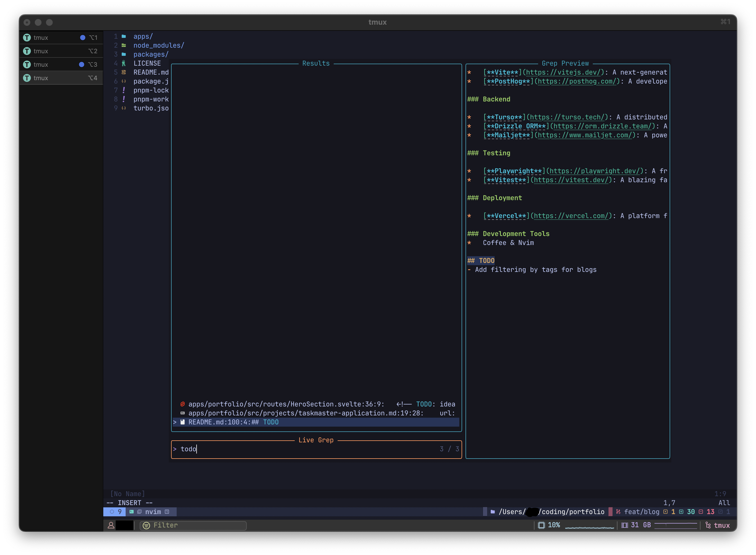Image resolution: width=756 pixels, height=555 pixels.
Task: Open the vitejs.dev link in Grep Preview
Action: click(x=563, y=72)
